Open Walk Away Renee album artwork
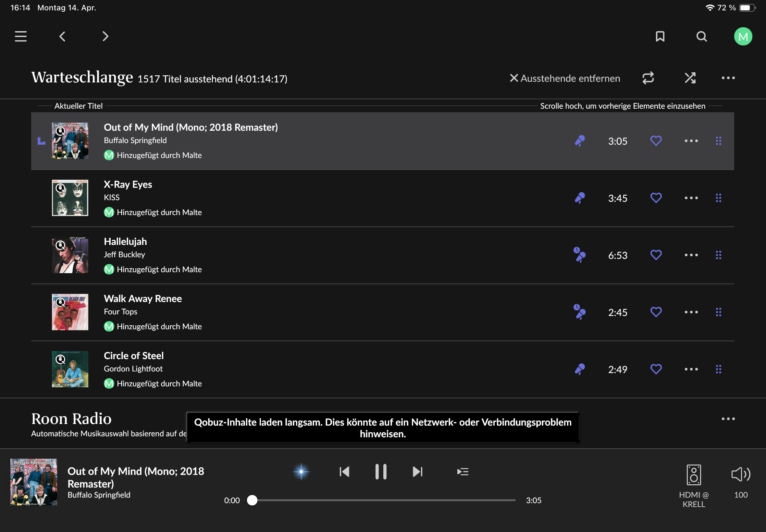 [x=70, y=312]
